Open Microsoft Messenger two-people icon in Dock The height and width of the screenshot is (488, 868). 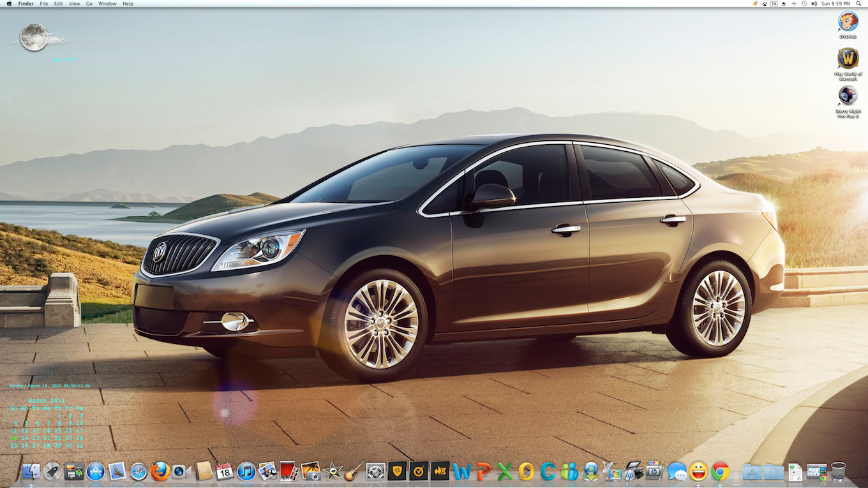(569, 471)
